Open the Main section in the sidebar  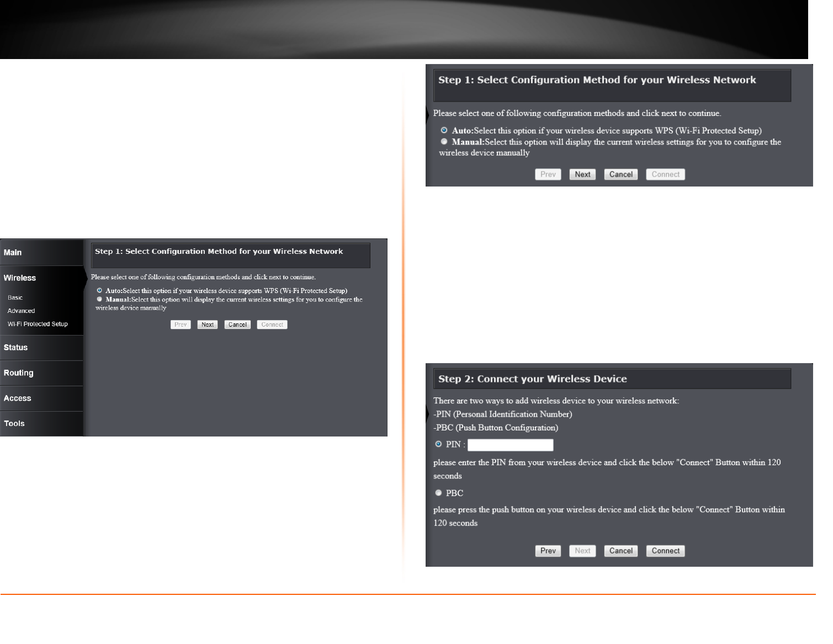(41, 253)
